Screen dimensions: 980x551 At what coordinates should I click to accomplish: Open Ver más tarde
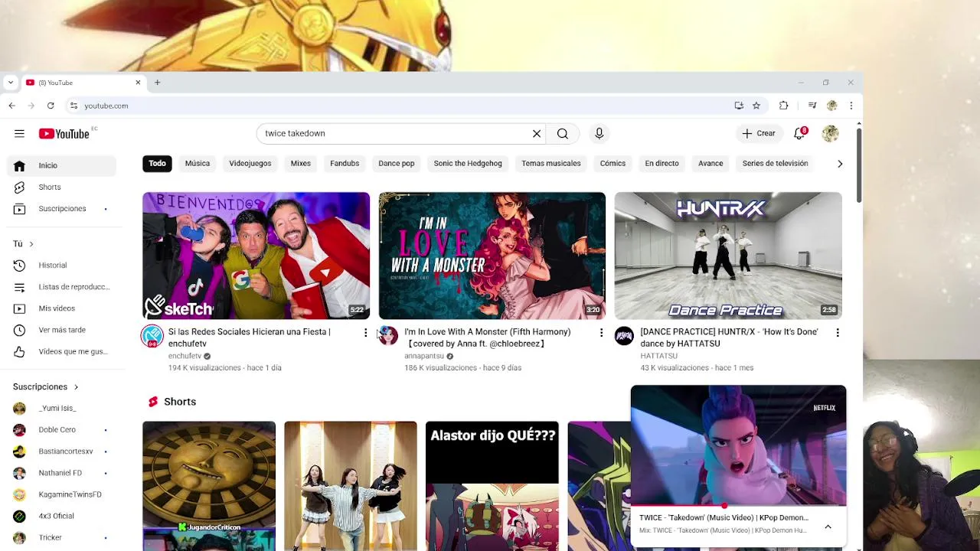61,330
